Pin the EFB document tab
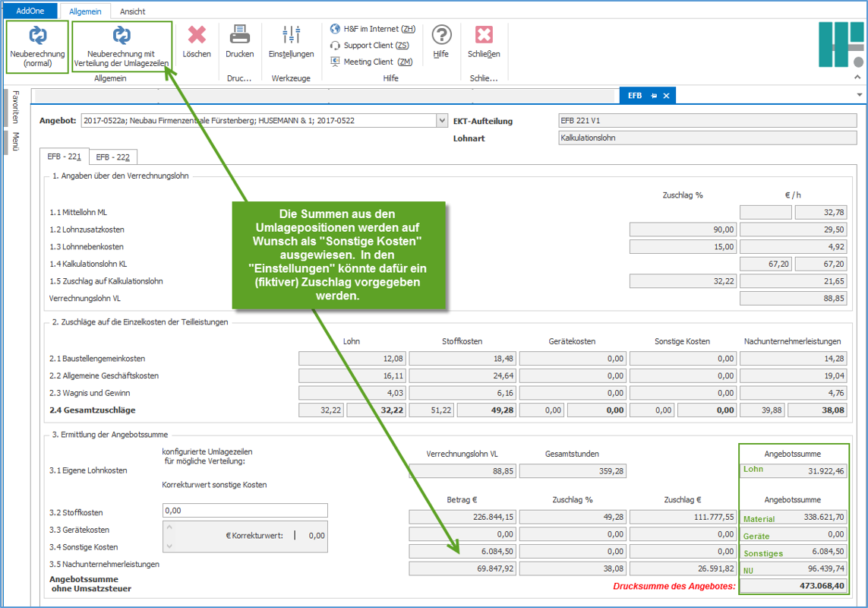The image size is (868, 608). click(x=654, y=96)
